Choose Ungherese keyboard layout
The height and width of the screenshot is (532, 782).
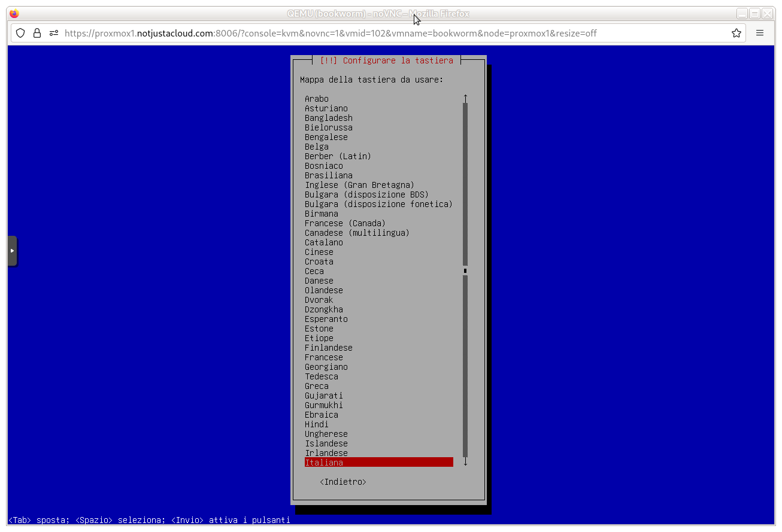(x=326, y=434)
